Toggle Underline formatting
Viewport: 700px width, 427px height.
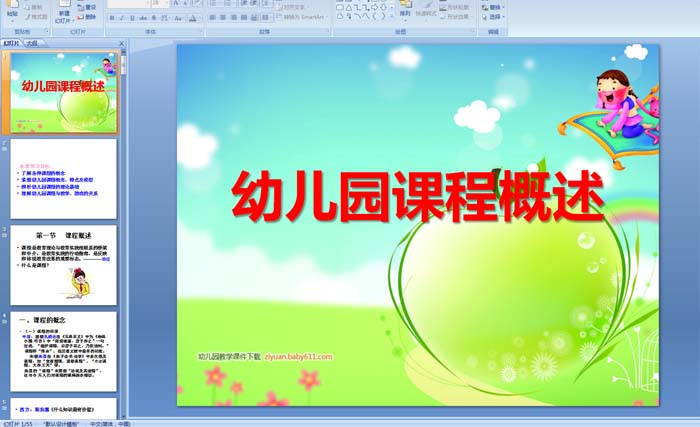[x=132, y=18]
